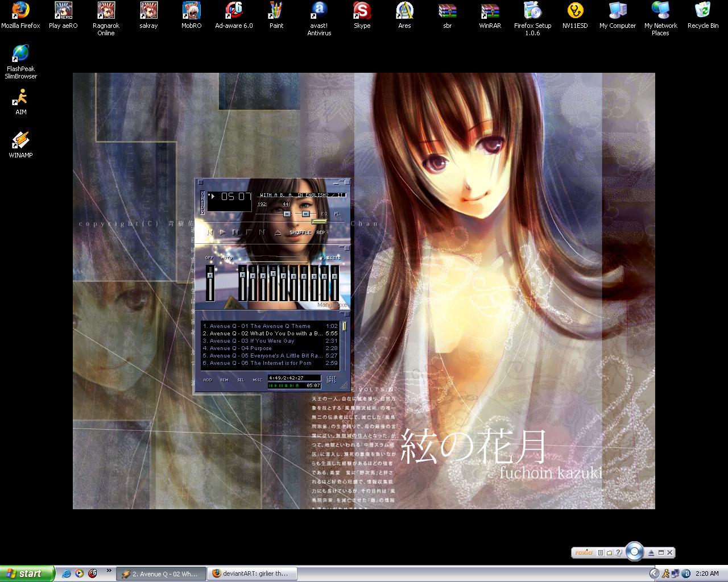This screenshot has height=582, width=728.
Task: Select the sbr archive icon
Action: [x=447, y=15]
